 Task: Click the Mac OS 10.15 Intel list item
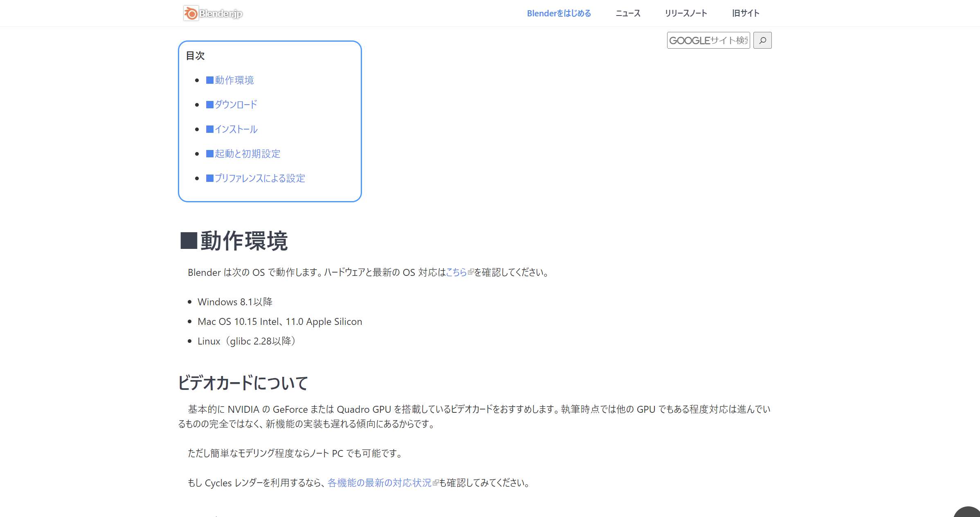(280, 322)
